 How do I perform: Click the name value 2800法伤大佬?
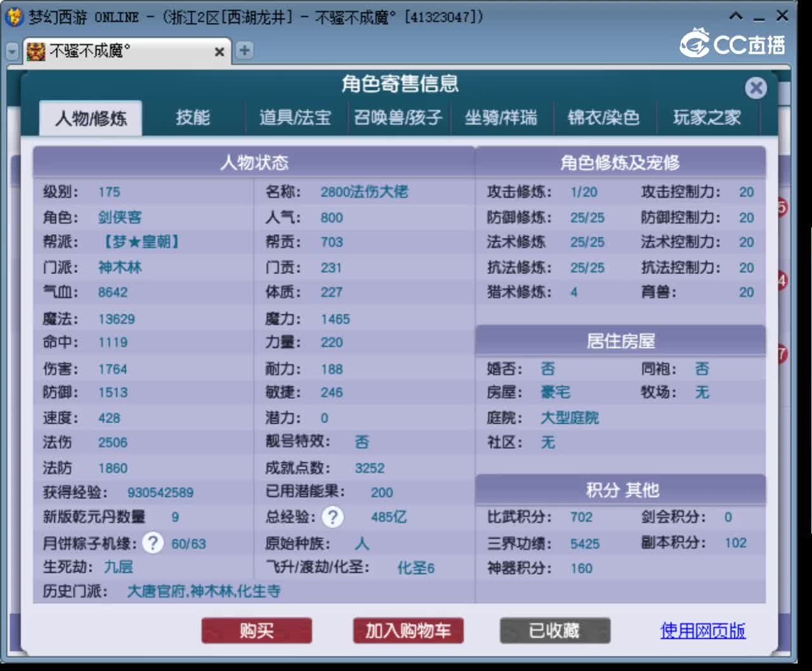[364, 192]
